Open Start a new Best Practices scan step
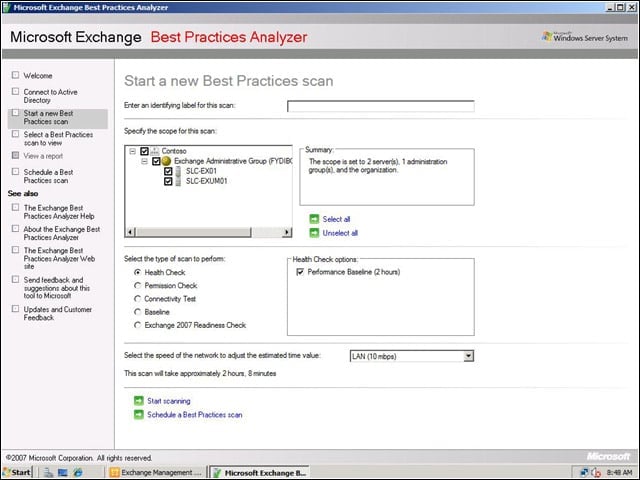The image size is (640, 480). click(x=48, y=118)
